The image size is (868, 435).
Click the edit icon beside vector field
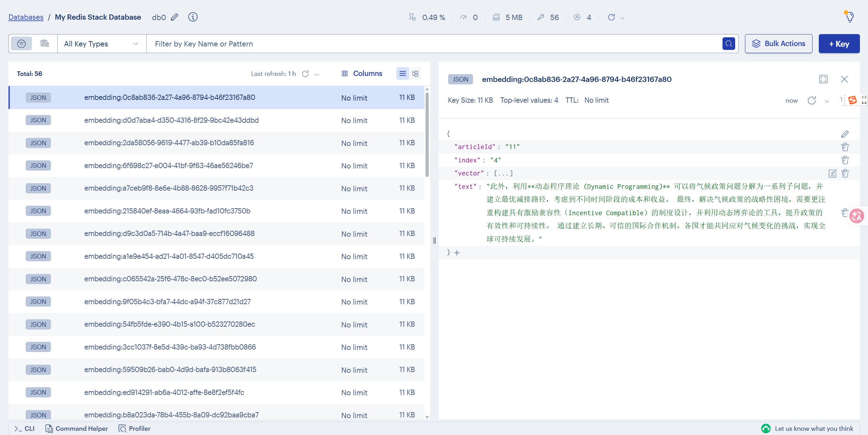(x=832, y=173)
